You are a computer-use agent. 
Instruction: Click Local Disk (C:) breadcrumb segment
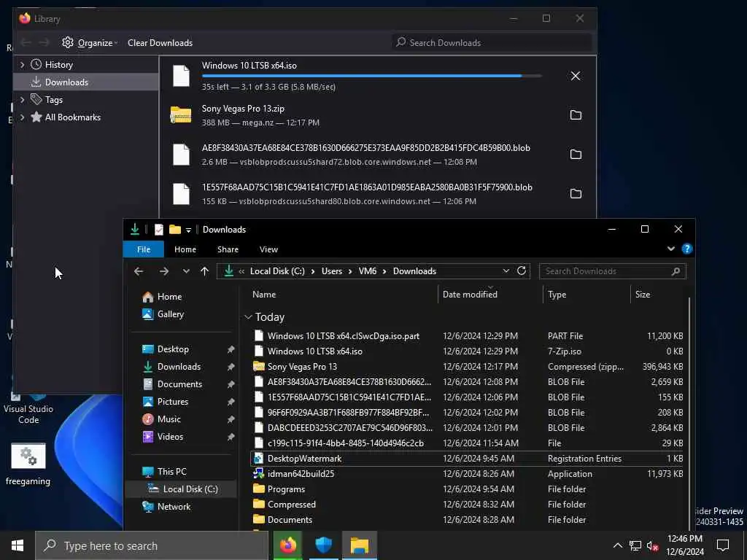tap(277, 271)
